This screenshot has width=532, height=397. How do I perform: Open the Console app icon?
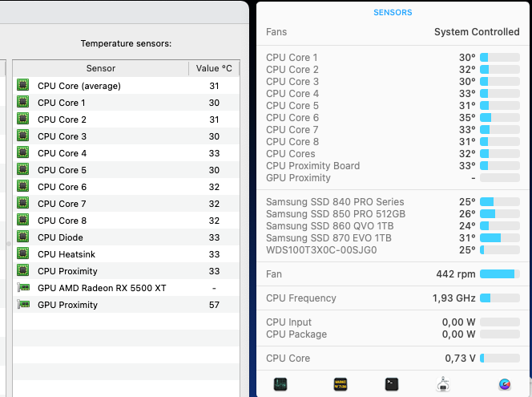pyautogui.click(x=341, y=384)
